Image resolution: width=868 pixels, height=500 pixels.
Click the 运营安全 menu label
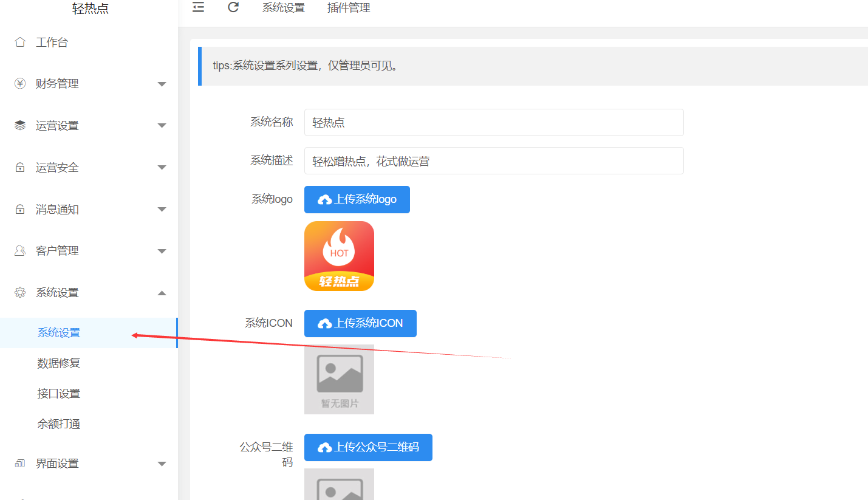tap(57, 168)
